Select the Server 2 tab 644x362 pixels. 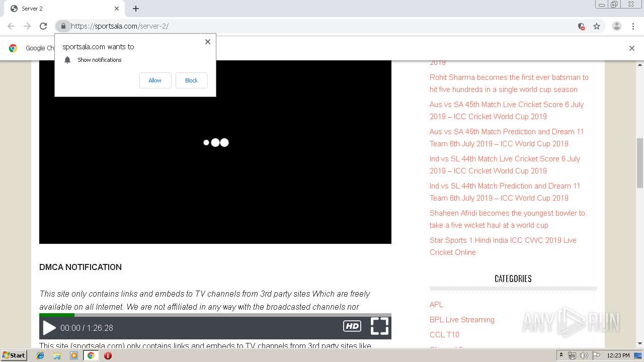pos(64,9)
